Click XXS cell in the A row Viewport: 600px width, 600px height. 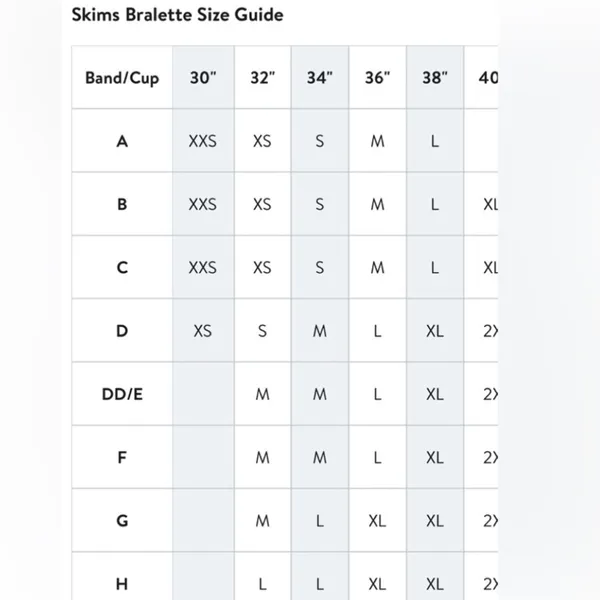(203, 141)
